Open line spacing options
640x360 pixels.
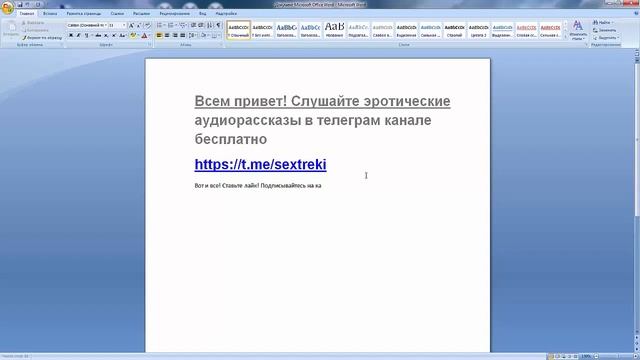192,36
